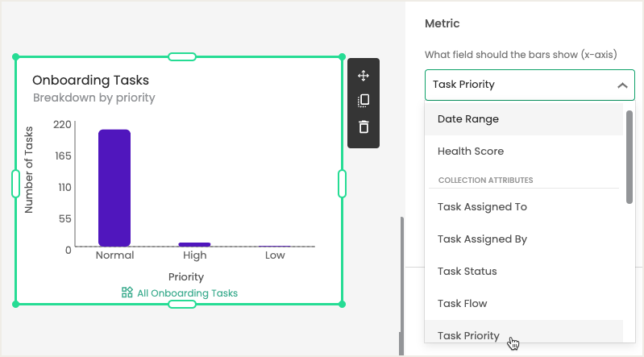Click the top-center resize handle of widget
The height and width of the screenshot is (357, 644).
182,56
